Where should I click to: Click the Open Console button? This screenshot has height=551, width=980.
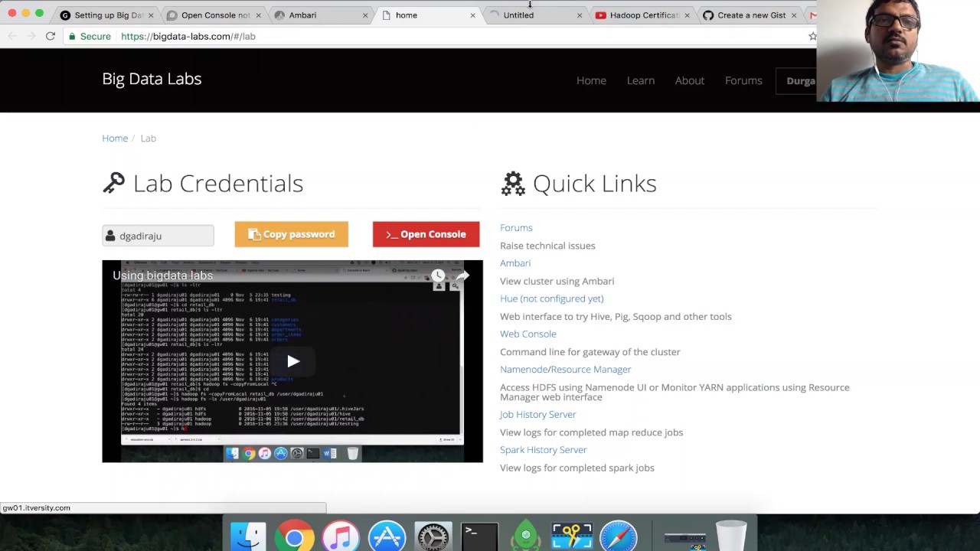click(x=426, y=234)
